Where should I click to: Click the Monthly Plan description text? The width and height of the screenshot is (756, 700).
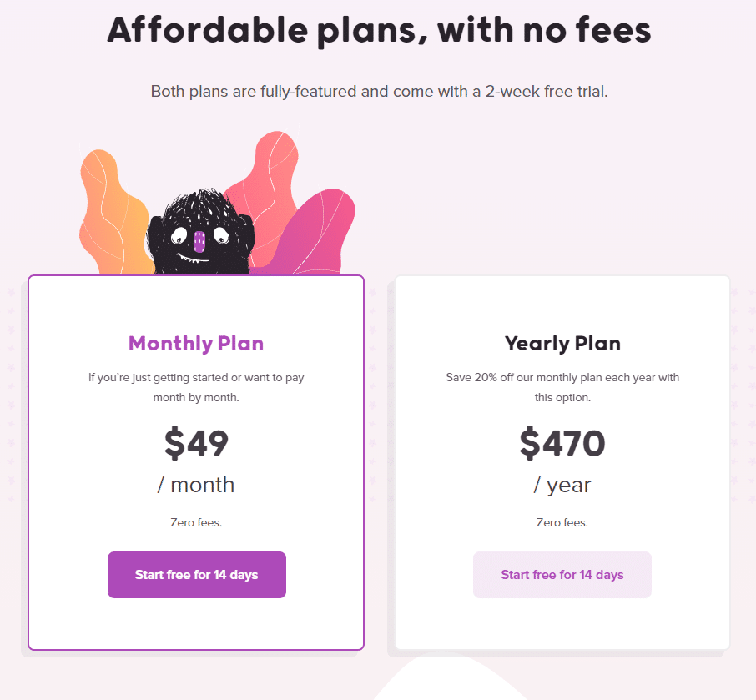click(196, 387)
